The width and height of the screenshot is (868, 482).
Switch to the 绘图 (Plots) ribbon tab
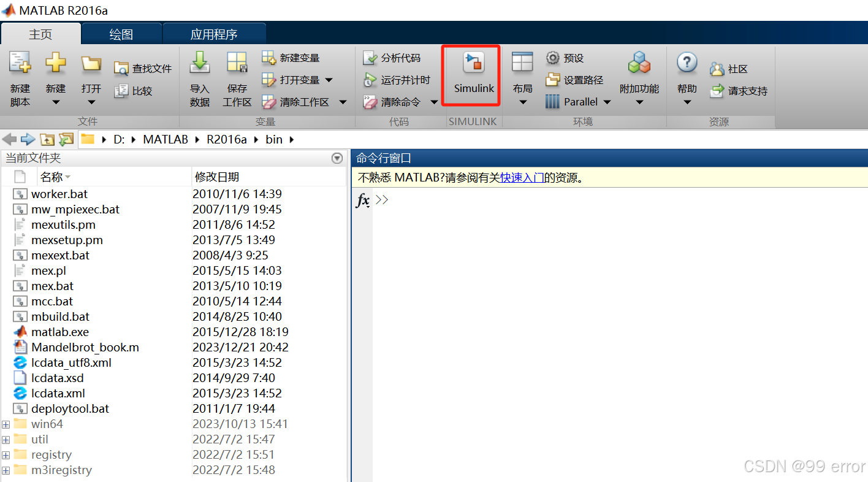pyautogui.click(x=120, y=33)
